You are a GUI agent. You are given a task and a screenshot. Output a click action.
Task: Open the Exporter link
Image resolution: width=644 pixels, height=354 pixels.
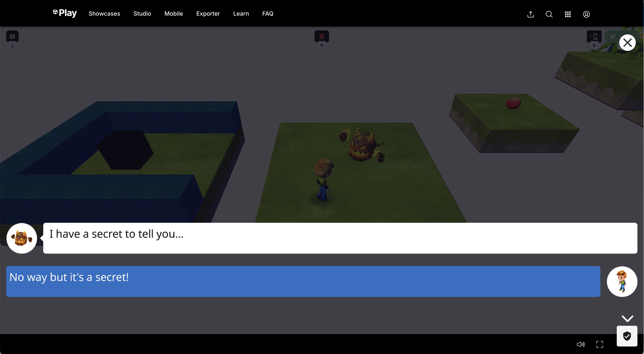[208, 14]
